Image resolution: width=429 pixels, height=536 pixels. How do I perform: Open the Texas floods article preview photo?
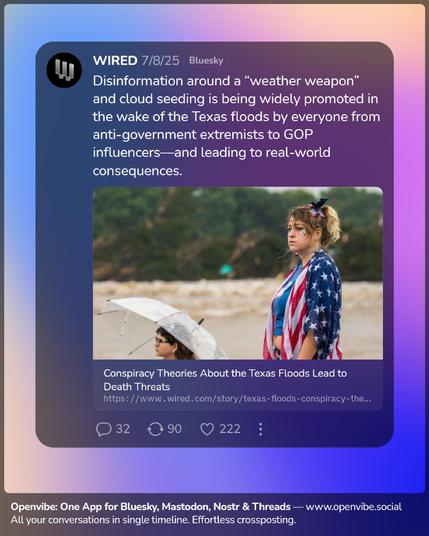(238, 273)
